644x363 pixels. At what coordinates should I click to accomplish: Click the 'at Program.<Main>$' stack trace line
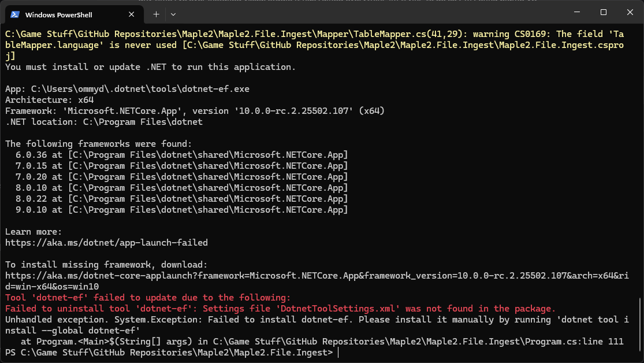tap(322, 341)
